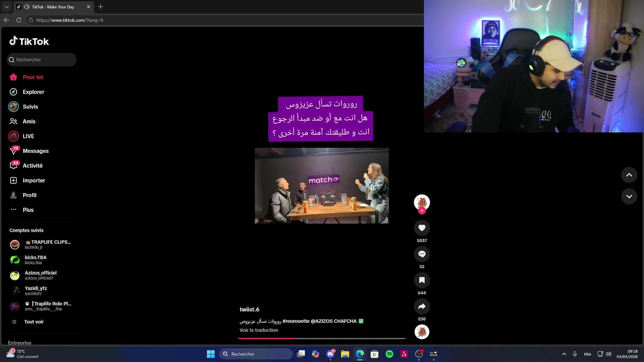
Task: Bookmark the video to favorites
Action: tap(422, 280)
